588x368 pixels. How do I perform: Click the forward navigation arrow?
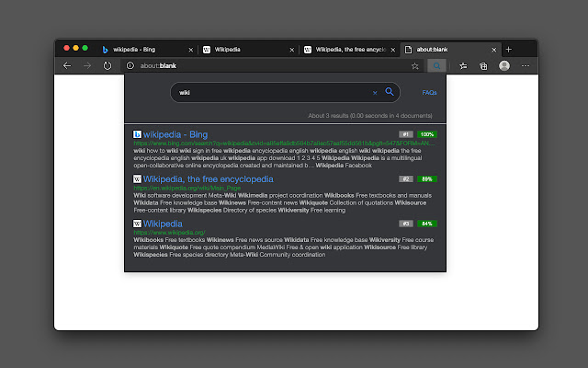(87, 65)
